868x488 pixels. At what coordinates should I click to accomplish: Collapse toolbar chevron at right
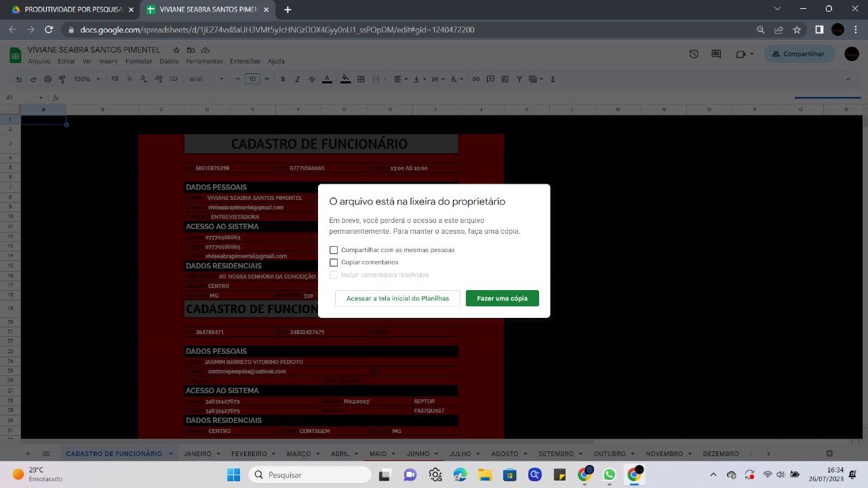(x=848, y=79)
